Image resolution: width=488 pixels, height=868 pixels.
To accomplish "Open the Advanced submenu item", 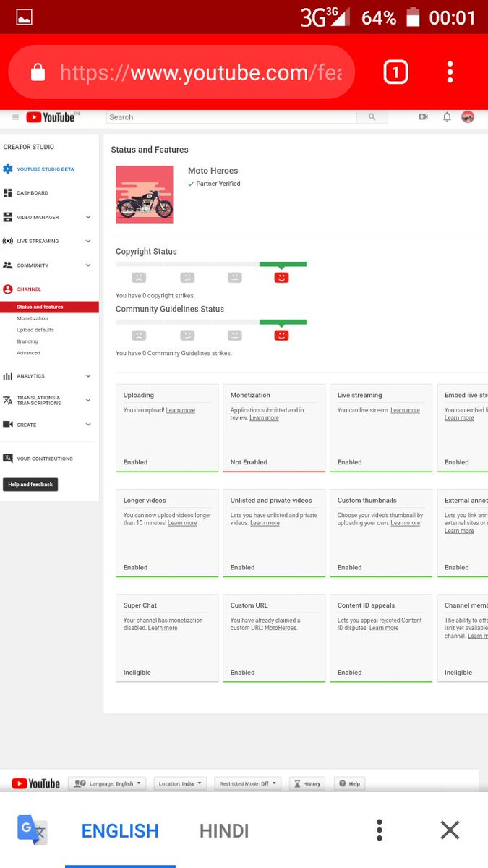I will 29,353.
